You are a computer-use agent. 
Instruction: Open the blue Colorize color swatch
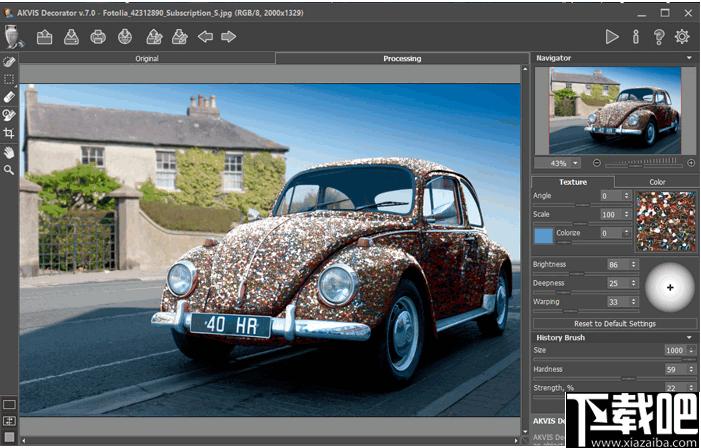point(544,236)
